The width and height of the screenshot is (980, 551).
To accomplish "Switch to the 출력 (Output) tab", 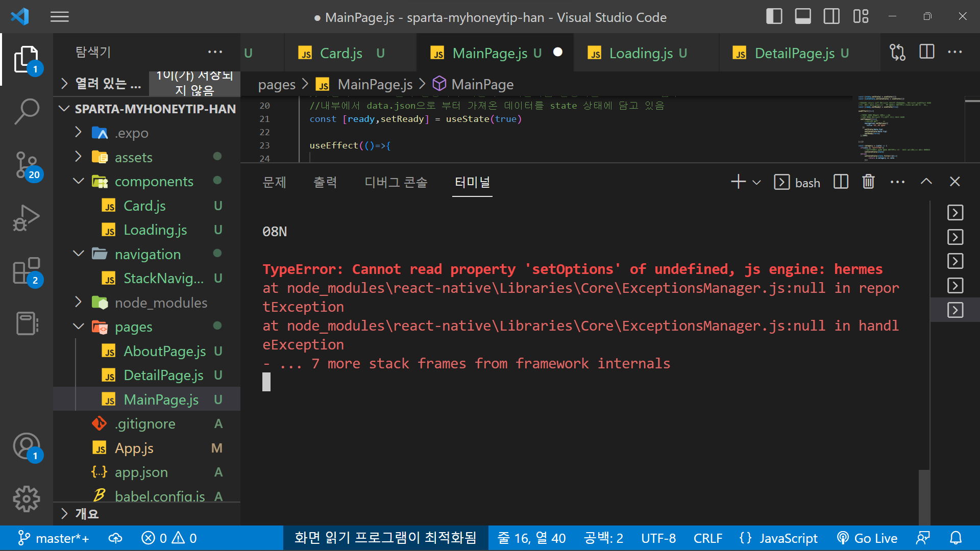I will coord(325,182).
